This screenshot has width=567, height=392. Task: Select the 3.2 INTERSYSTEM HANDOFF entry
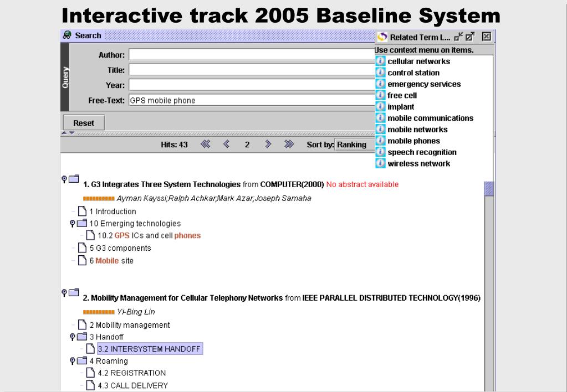(x=150, y=349)
